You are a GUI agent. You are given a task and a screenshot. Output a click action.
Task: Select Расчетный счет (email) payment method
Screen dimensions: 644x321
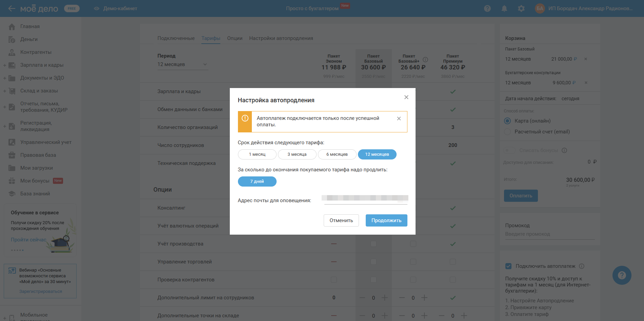click(507, 132)
